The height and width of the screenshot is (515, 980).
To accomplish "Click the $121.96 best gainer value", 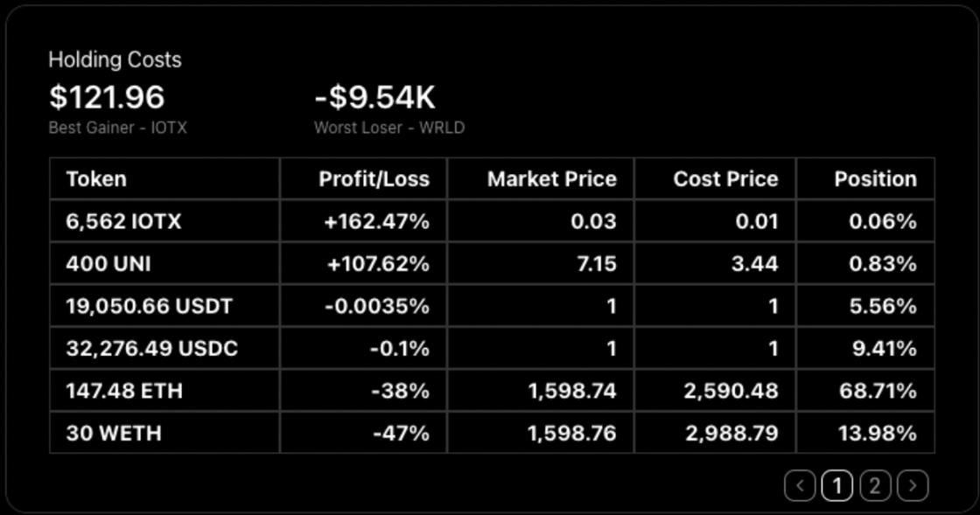I will point(107,97).
